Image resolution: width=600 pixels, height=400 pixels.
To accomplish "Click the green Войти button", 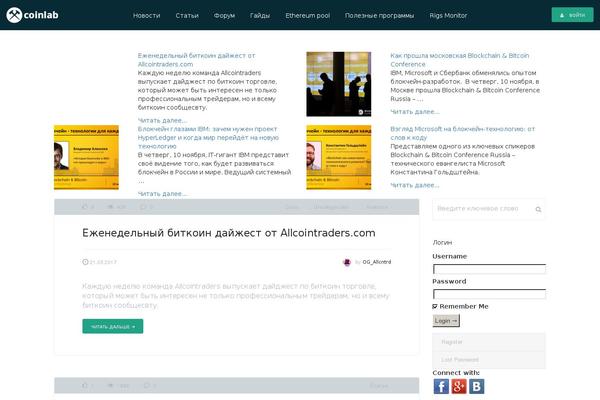I will [572, 15].
